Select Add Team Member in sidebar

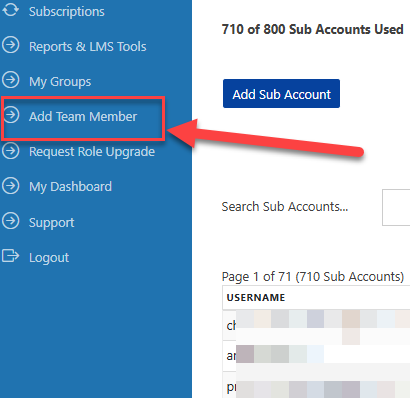(x=83, y=117)
